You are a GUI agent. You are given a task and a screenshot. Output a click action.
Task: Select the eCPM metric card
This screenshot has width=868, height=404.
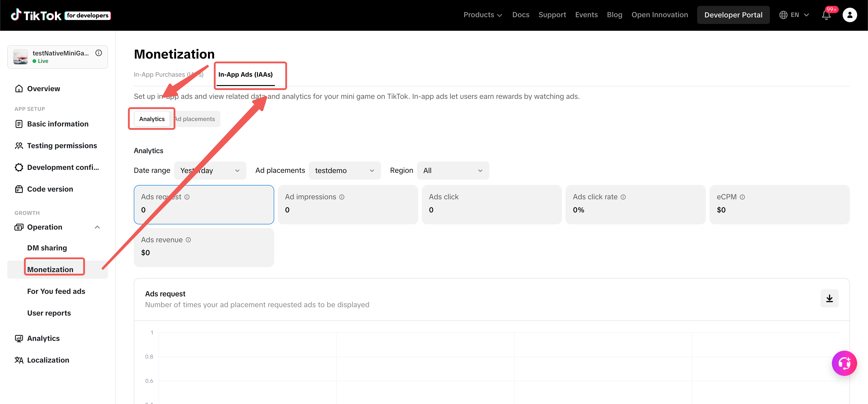(x=779, y=205)
